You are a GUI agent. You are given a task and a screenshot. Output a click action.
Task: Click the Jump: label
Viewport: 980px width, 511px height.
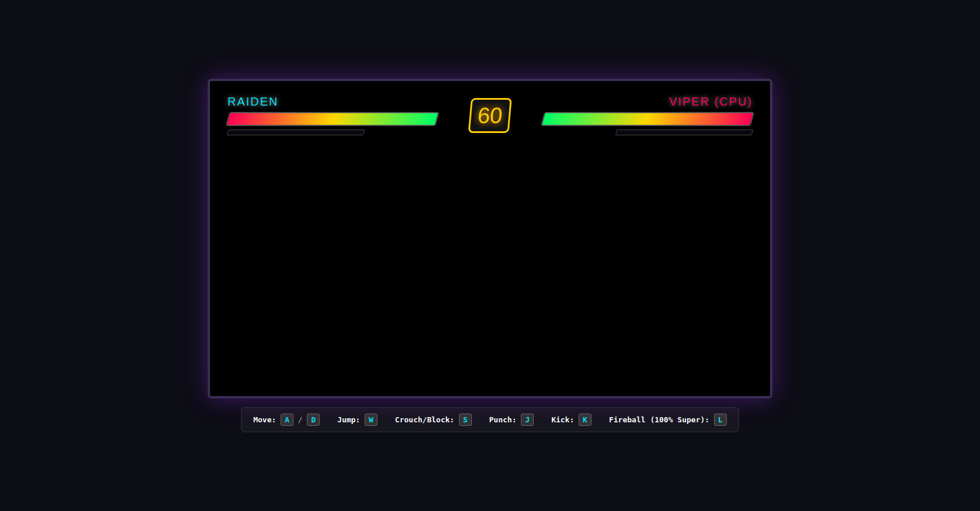(x=348, y=420)
